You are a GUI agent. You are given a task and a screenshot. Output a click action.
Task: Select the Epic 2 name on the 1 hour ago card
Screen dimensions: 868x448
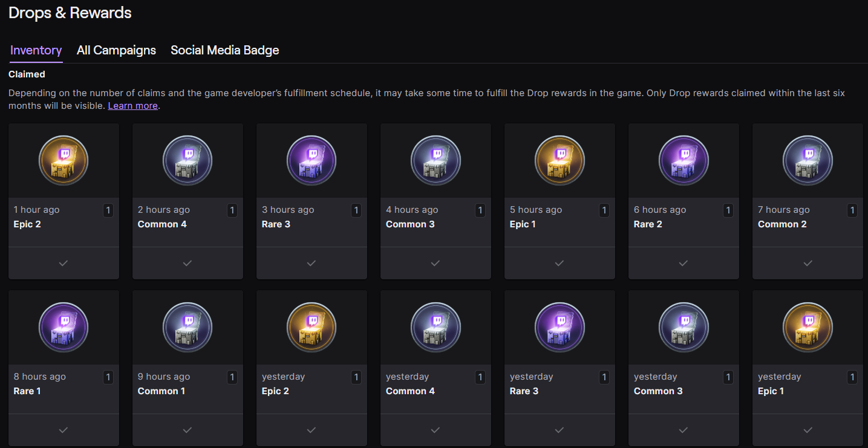tap(27, 224)
